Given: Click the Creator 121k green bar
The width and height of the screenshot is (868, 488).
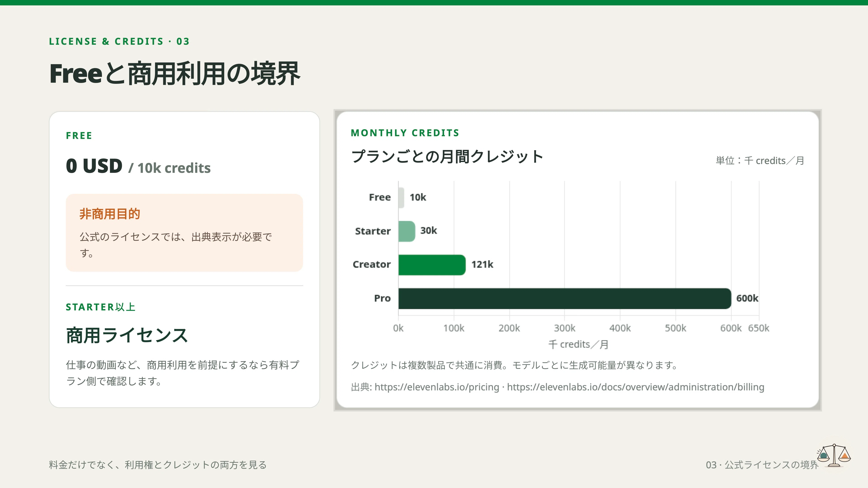Looking at the screenshot, I should 432,265.
